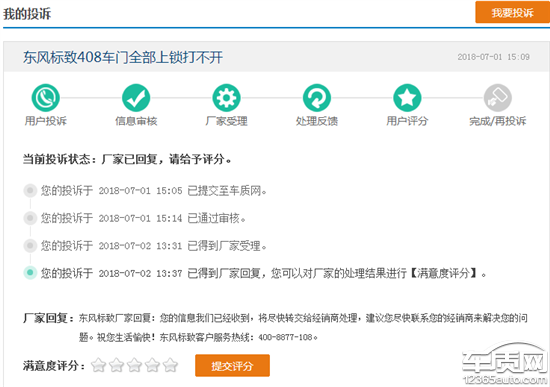The height and width of the screenshot is (387, 550).
Task: Open a new complaint via 我要投诉
Action: click(512, 12)
